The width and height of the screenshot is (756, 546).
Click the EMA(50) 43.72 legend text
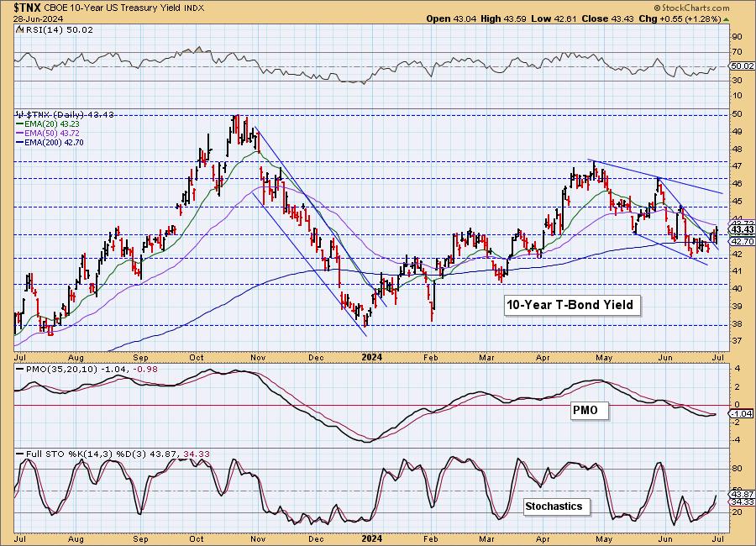point(52,133)
